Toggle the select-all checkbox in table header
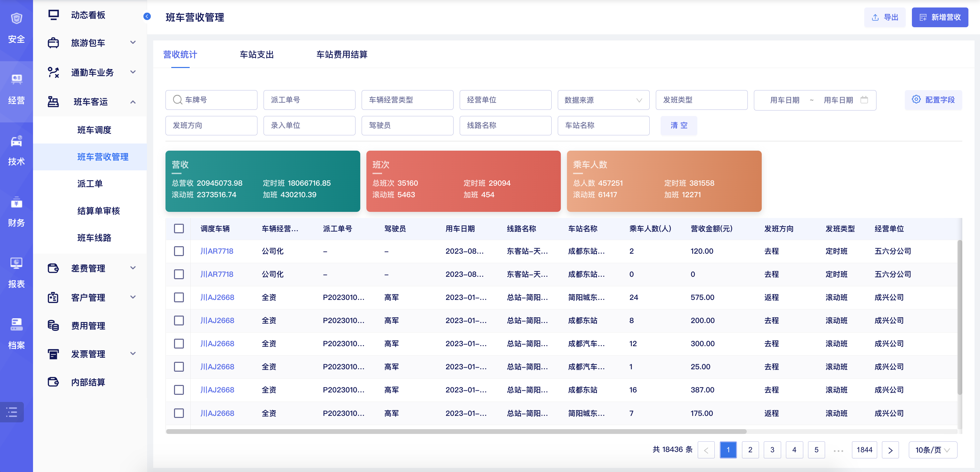Screen dimensions: 980x472 click(x=179, y=229)
